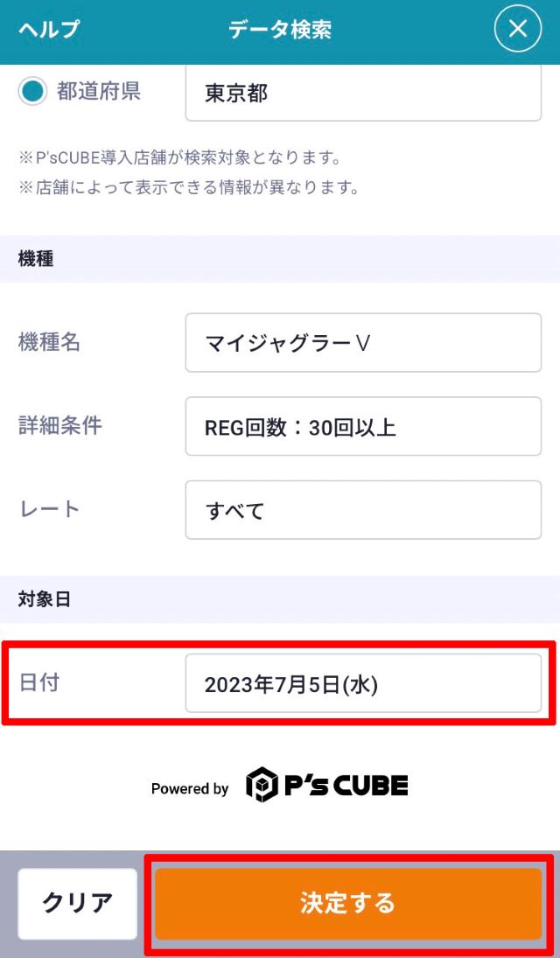Viewport: 560px width, 958px height.
Task: Pick a date in the 2023年7月5日(水) field
Action: click(363, 683)
